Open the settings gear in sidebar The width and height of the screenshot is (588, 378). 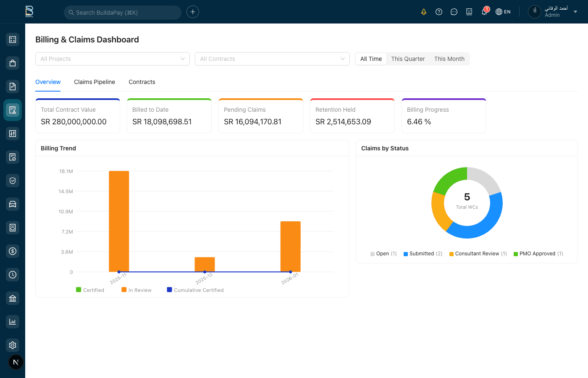pyautogui.click(x=13, y=345)
